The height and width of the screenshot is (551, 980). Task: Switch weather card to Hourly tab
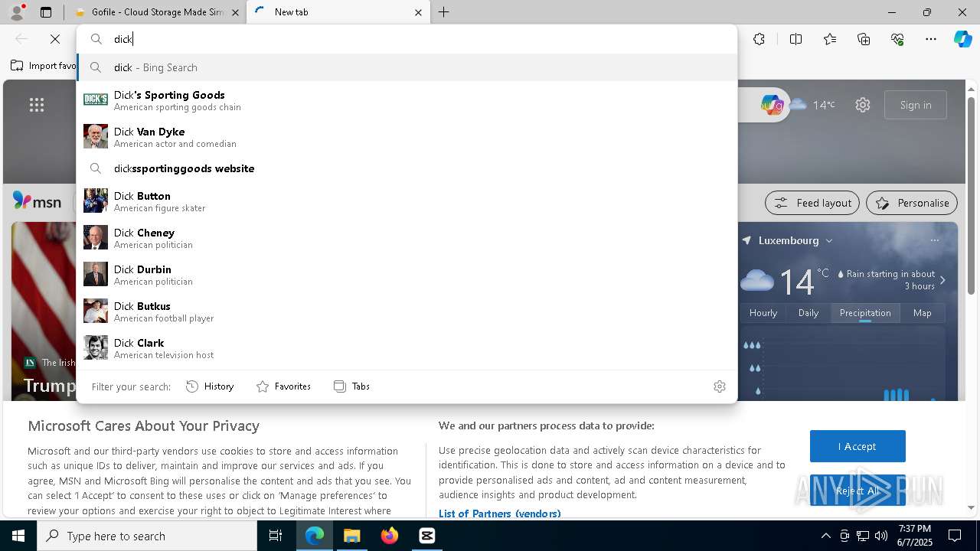(763, 313)
